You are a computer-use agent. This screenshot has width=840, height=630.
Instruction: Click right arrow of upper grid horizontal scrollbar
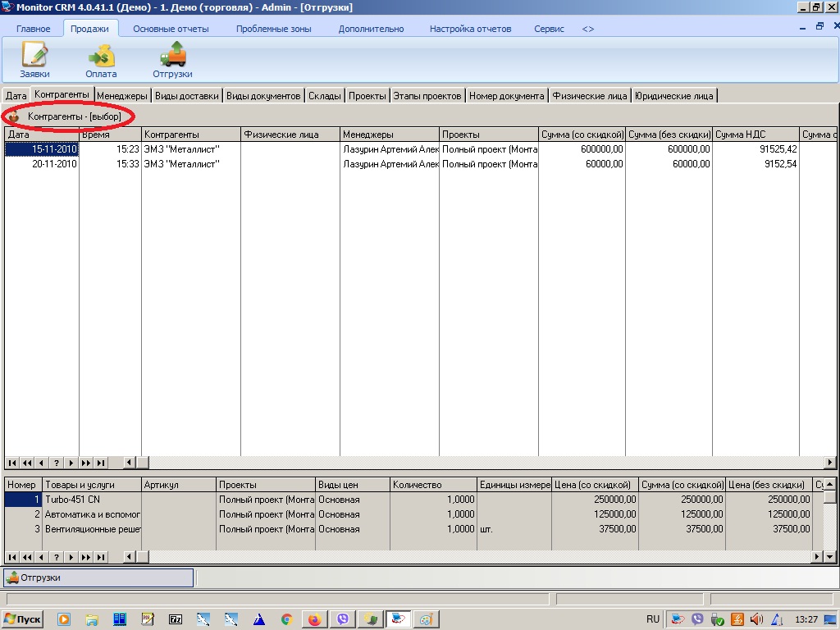click(830, 463)
